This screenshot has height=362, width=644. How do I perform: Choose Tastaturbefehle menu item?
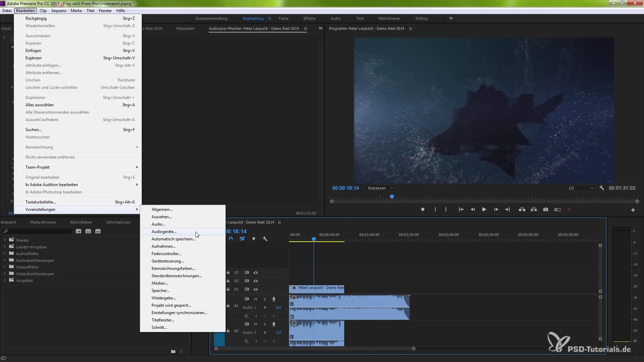point(78,202)
